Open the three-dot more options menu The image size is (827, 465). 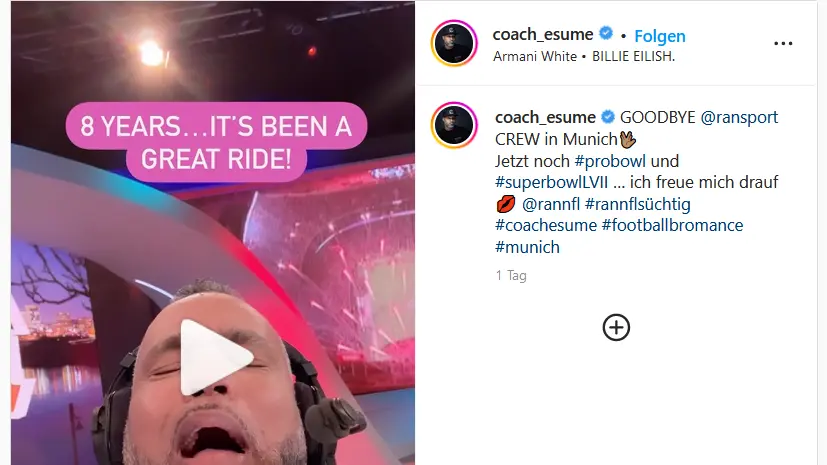783,43
